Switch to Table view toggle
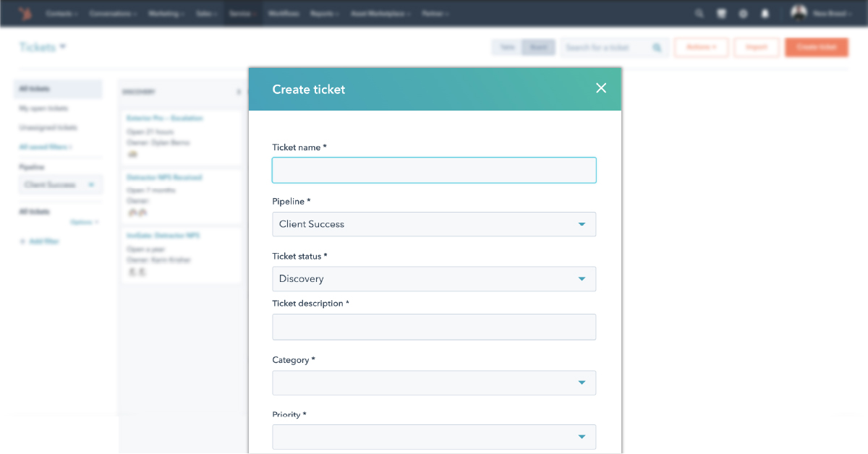868x454 pixels. tap(507, 47)
